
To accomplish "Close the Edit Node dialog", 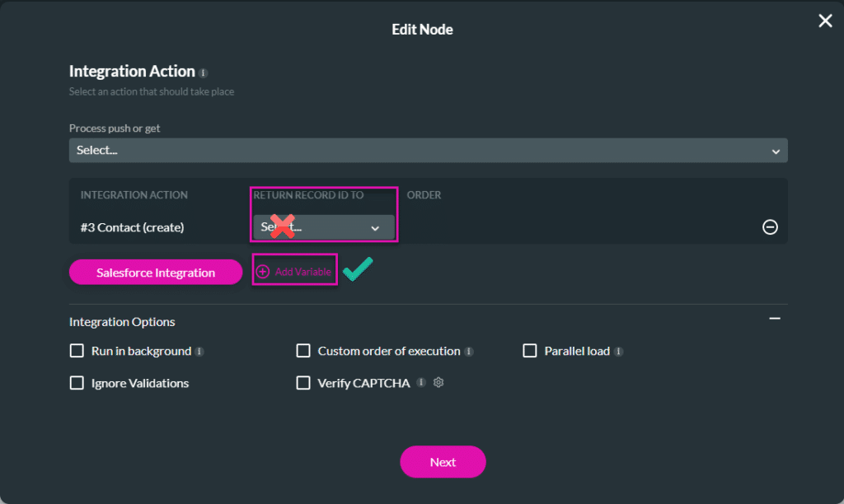I will (824, 21).
